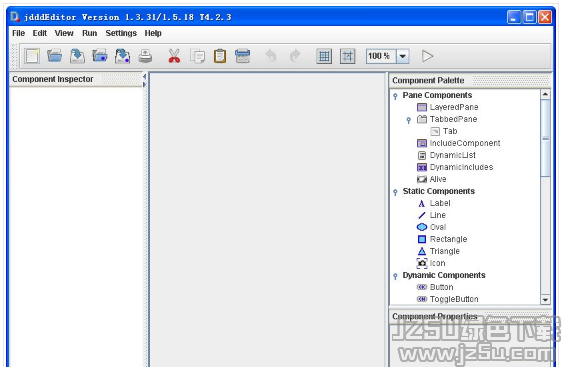Image resolution: width=562 pixels, height=367 pixels.
Task: Click the Component Palette scrollbar down arrow
Action: (x=546, y=300)
